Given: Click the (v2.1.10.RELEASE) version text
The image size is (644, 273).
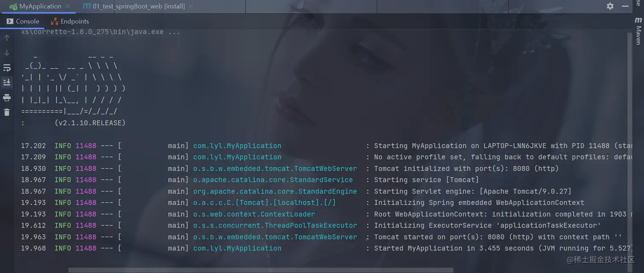Looking at the screenshot, I should pyautogui.click(x=90, y=123).
